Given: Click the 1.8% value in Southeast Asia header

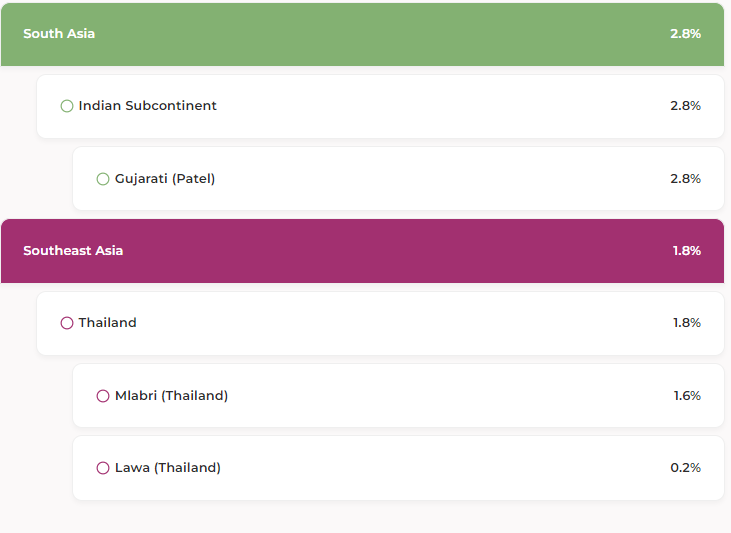Looking at the screenshot, I should point(686,251).
